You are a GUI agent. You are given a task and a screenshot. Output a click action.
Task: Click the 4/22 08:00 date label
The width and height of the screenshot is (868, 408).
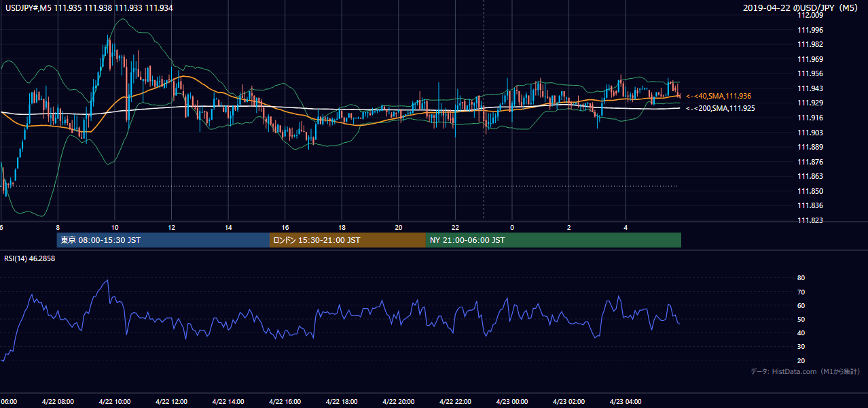(58, 402)
